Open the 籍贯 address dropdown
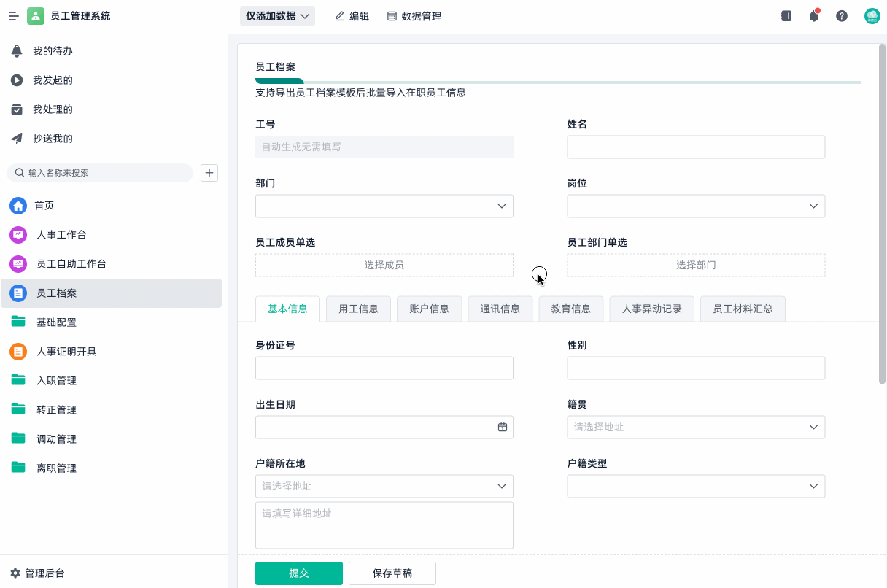This screenshot has width=887, height=588. click(696, 427)
